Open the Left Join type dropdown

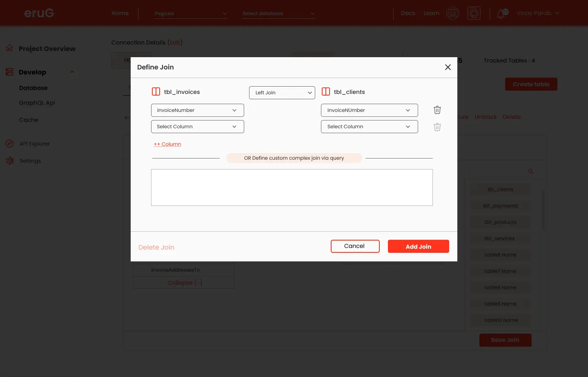pyautogui.click(x=282, y=93)
